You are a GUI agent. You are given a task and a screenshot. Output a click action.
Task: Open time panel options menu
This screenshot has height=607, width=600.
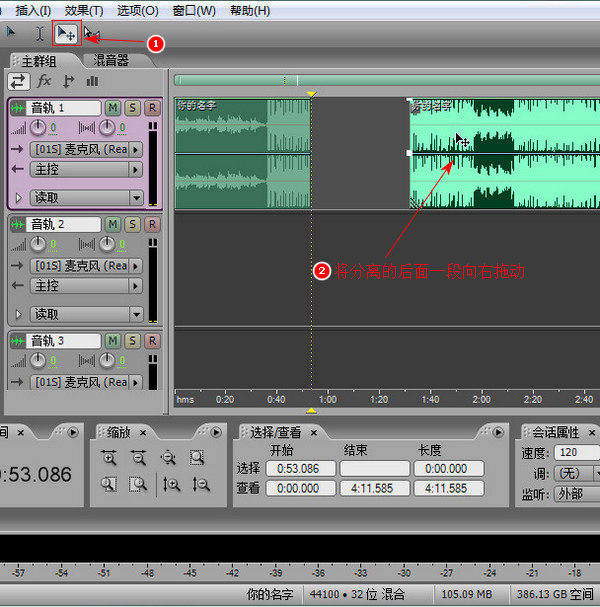point(73,432)
